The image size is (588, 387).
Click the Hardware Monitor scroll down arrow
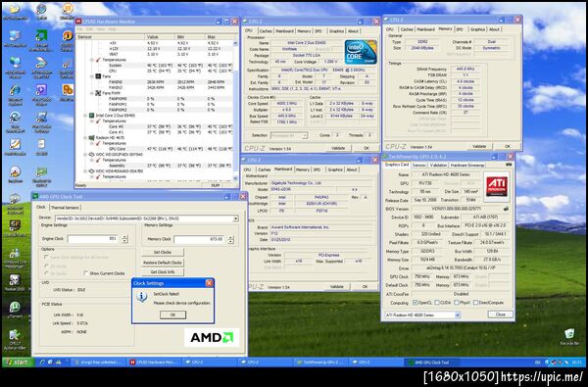pyautogui.click(x=235, y=179)
